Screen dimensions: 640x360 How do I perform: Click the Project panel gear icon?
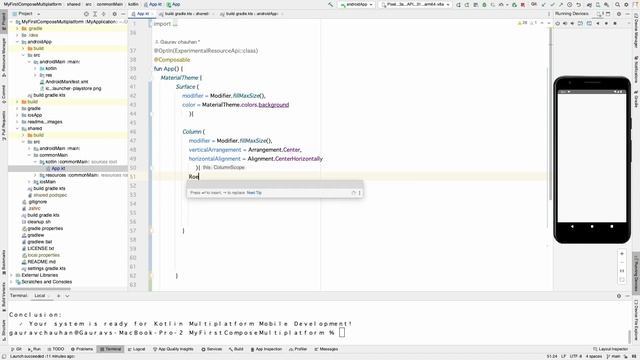[114, 14]
